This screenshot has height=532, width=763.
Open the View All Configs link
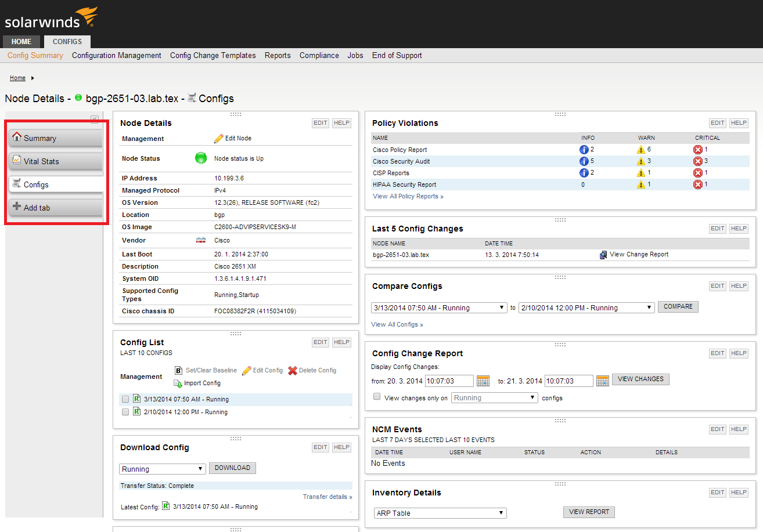[x=397, y=325]
